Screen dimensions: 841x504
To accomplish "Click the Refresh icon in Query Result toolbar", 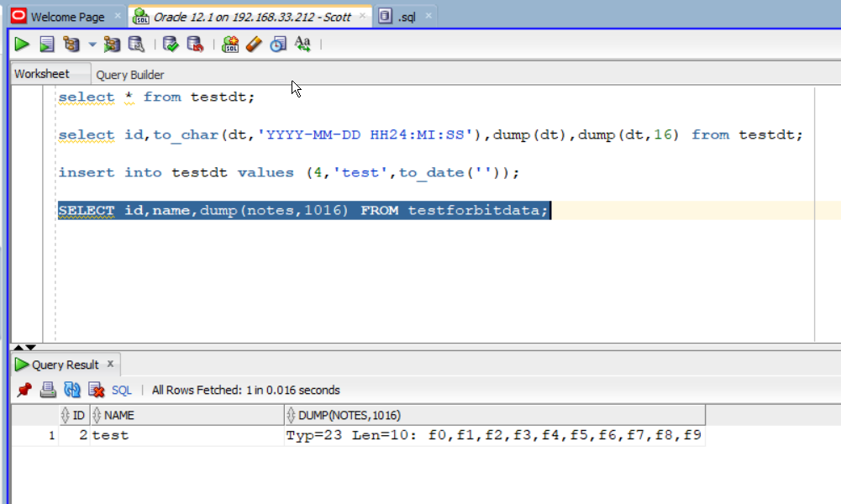I will pos(72,390).
